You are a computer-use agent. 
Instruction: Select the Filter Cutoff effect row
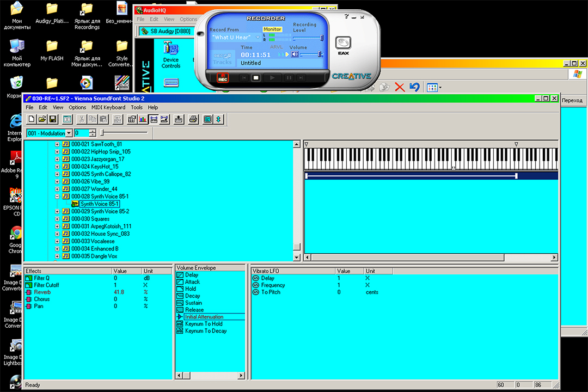(98, 285)
